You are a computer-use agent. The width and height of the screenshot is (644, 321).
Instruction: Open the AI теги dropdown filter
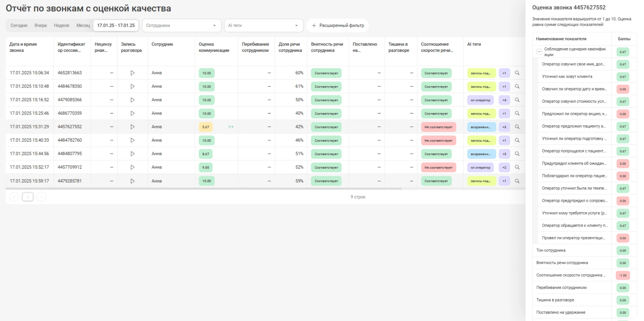[x=263, y=26]
